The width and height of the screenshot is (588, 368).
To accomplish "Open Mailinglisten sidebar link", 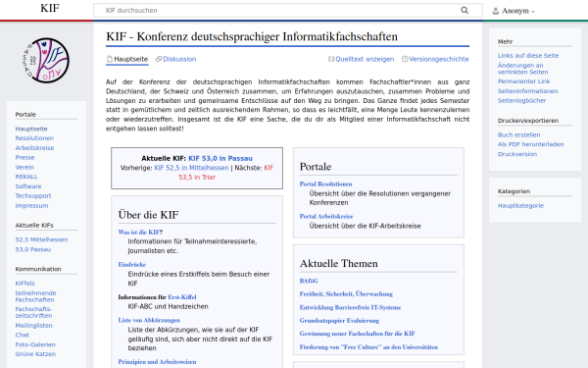I will (x=33, y=325).
